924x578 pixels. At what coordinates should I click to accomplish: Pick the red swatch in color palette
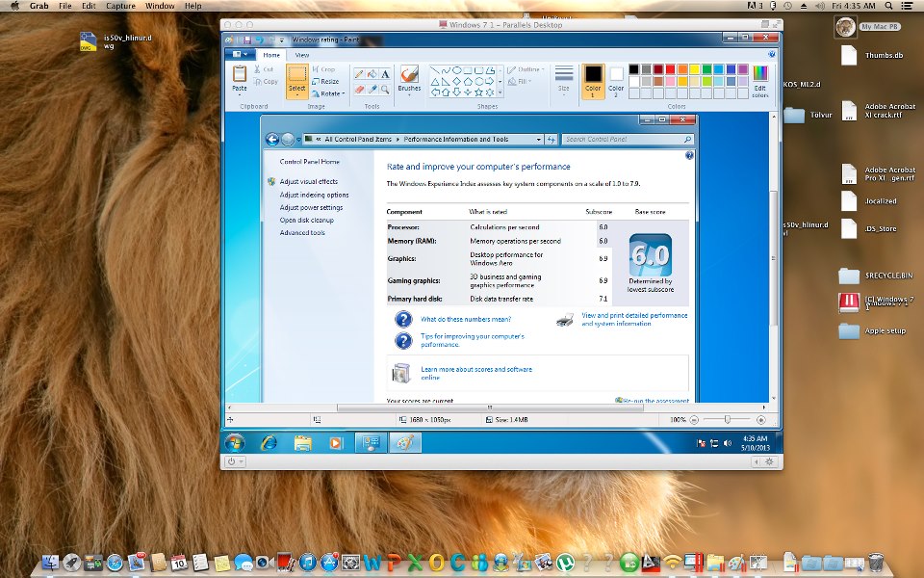[670, 69]
